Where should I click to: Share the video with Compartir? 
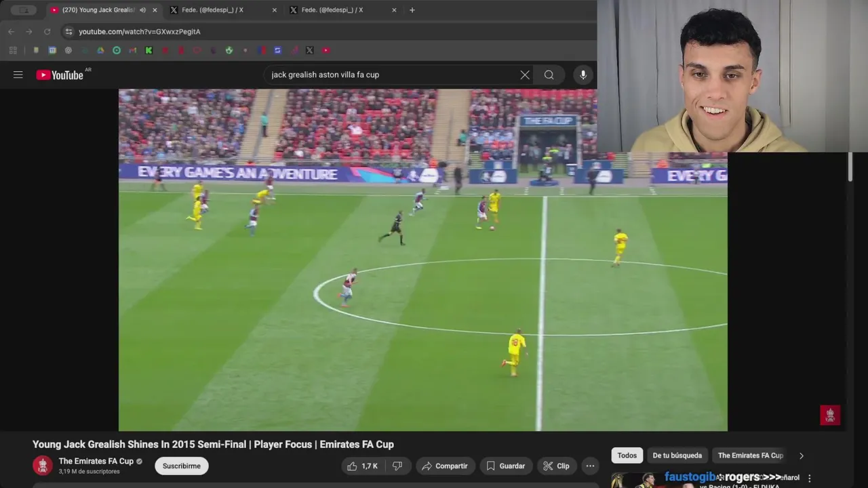445,466
